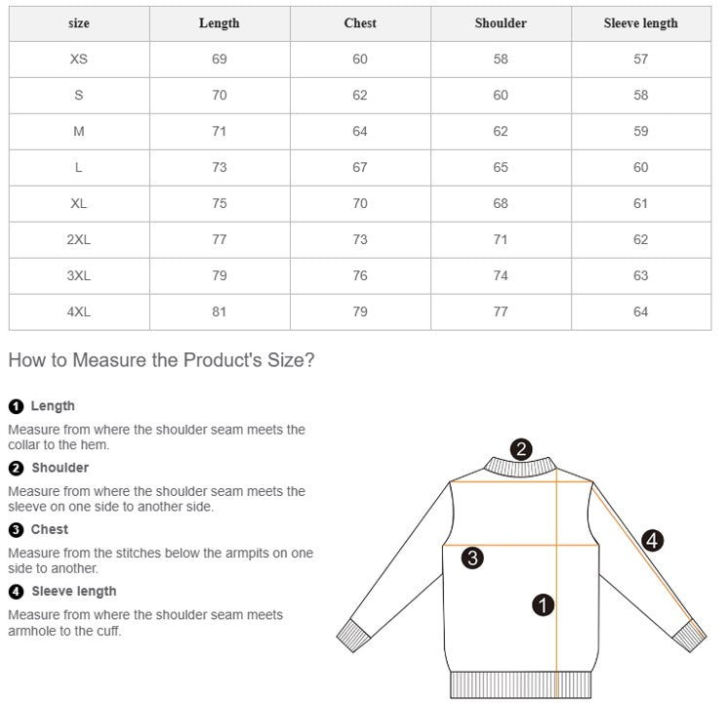Click the Chest column header
The image size is (728, 703).
pos(360,23)
